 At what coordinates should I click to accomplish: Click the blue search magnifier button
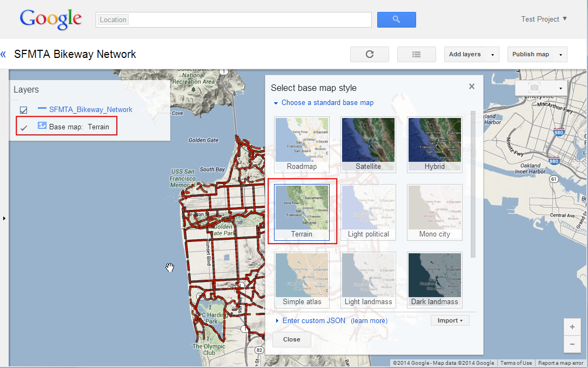point(396,19)
